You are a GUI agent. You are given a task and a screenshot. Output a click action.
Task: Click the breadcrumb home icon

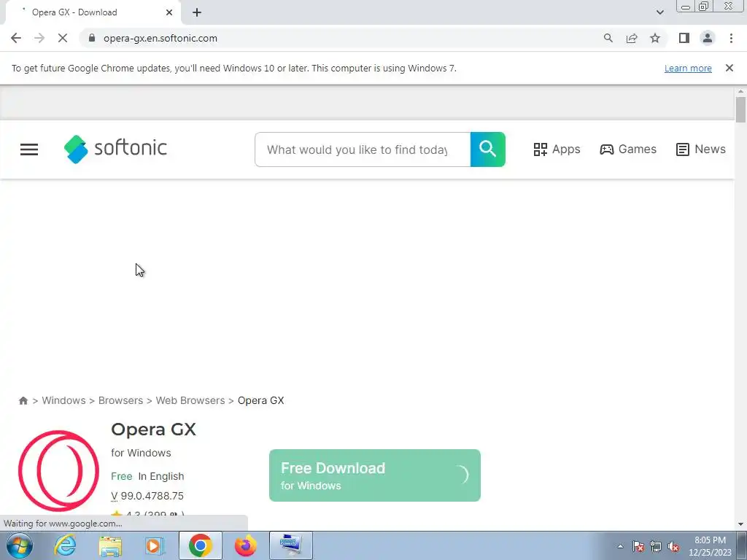click(x=23, y=400)
